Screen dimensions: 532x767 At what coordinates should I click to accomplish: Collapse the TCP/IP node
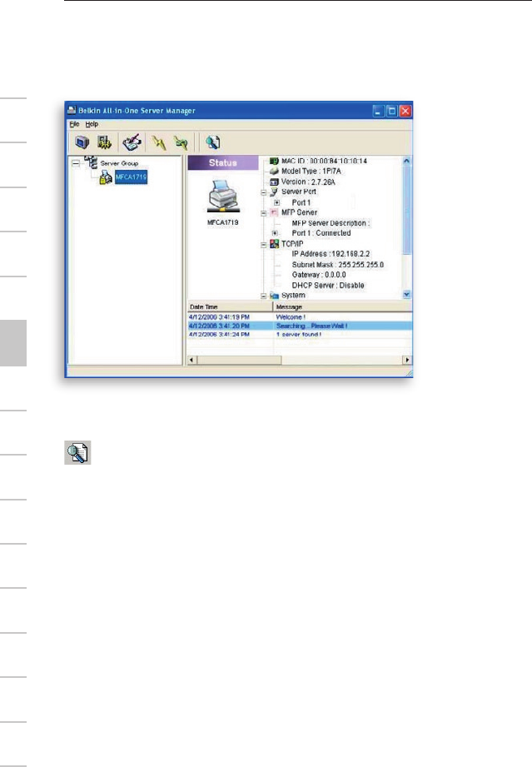[x=264, y=245]
